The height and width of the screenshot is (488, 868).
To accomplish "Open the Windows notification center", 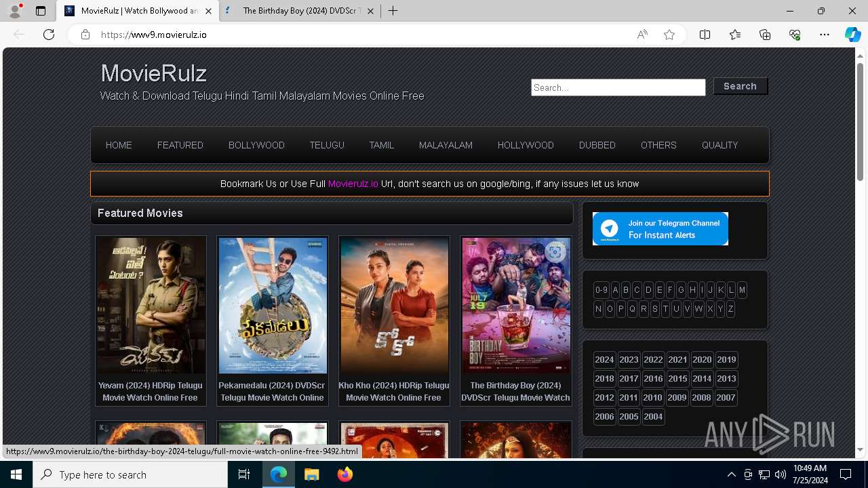I will tap(846, 474).
